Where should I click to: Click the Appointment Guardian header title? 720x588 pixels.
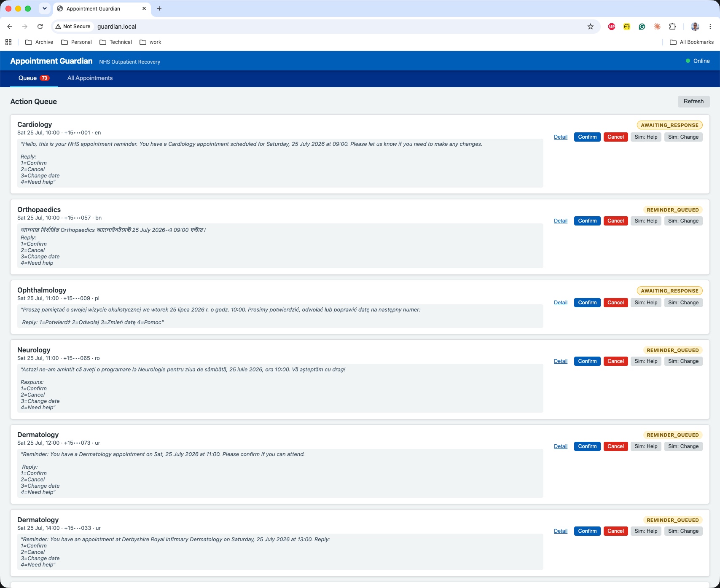pos(51,61)
